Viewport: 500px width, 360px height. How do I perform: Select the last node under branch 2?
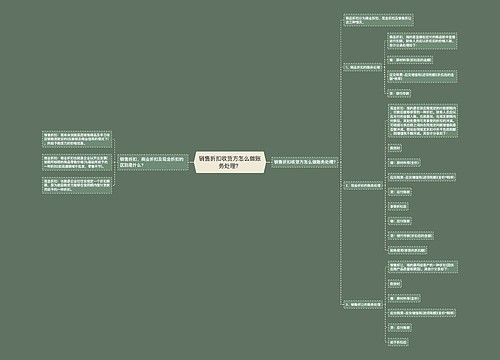click(x=407, y=250)
